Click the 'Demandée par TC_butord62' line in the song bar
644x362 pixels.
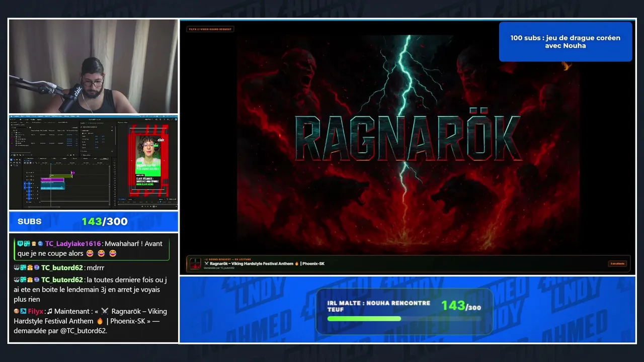[219, 268]
